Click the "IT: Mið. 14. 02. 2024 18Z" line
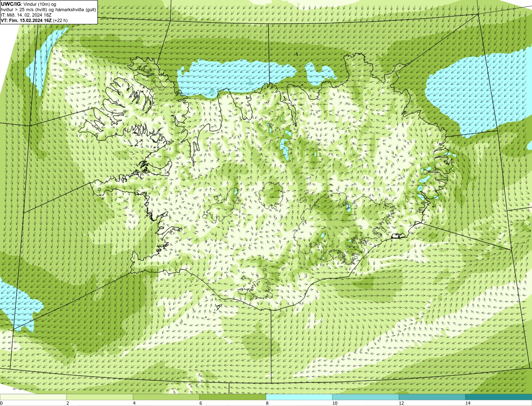The image size is (532, 406). (x=26, y=15)
